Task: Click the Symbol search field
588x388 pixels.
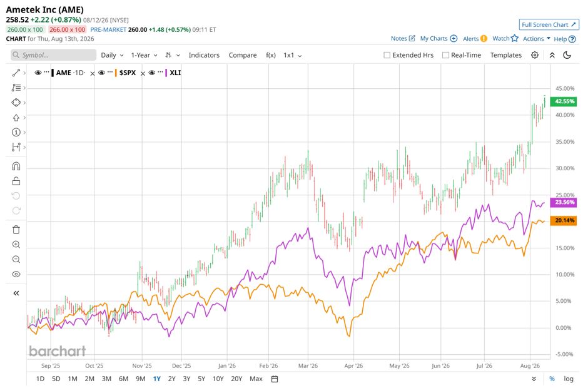Action: (x=54, y=55)
